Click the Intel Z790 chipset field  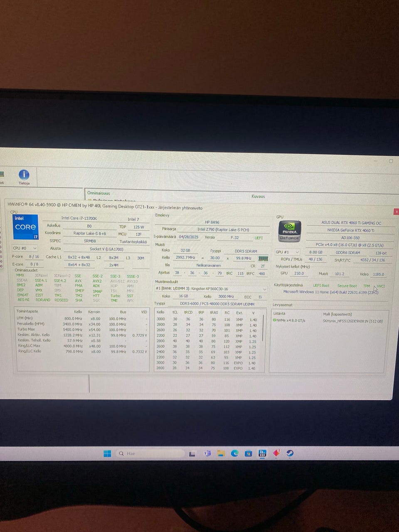tap(223, 229)
